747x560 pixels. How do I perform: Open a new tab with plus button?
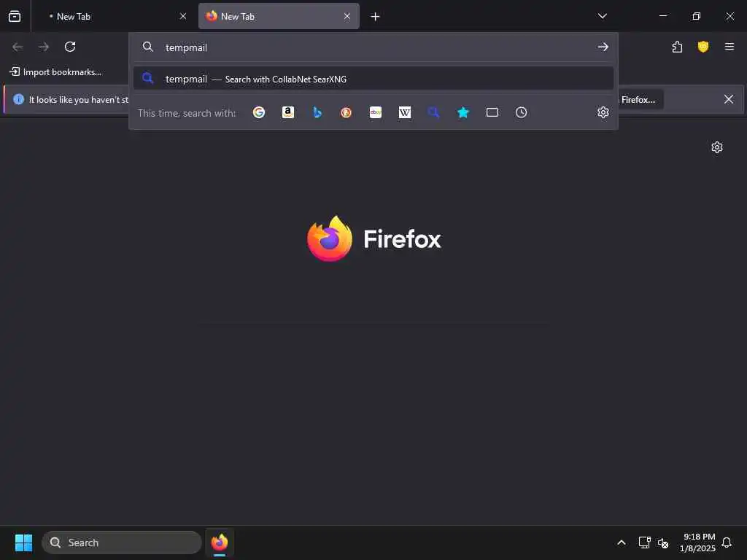pos(376,17)
